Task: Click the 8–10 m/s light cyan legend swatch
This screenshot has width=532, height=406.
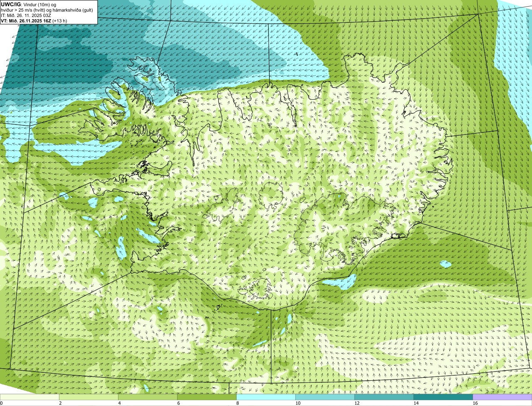Action: point(266,397)
